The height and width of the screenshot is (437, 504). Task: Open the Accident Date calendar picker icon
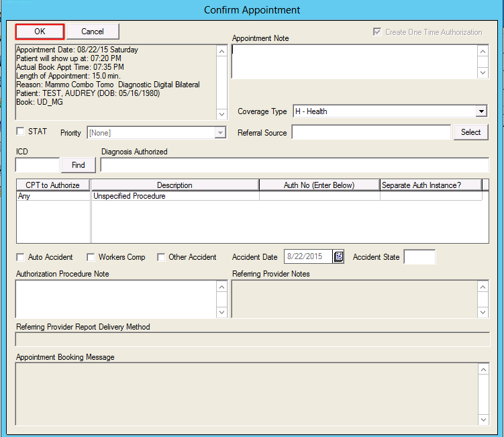(338, 257)
